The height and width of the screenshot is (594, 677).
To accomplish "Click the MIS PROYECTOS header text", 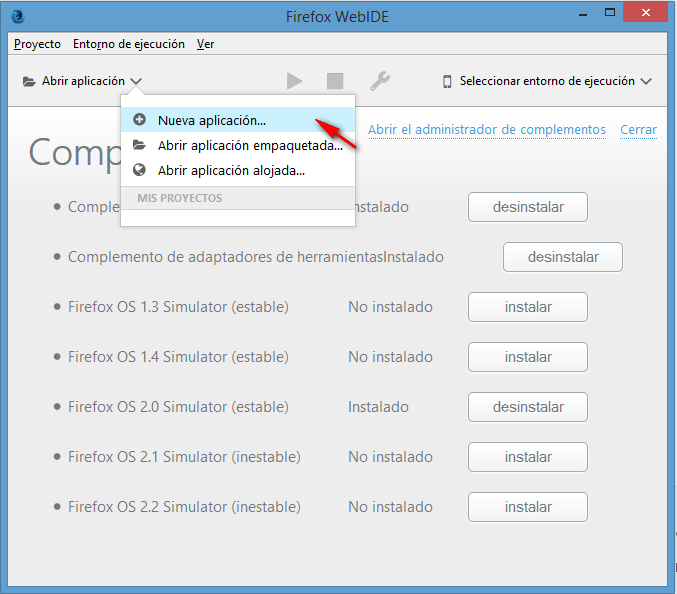I will pyautogui.click(x=180, y=198).
